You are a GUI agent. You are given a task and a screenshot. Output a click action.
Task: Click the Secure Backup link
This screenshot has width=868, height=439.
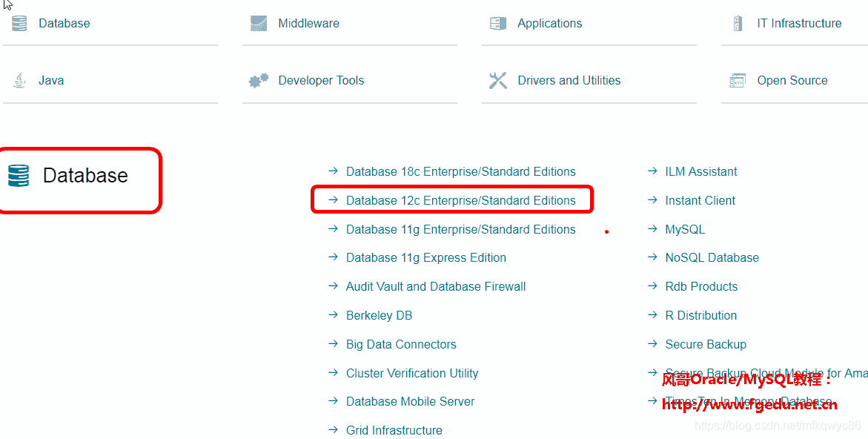click(706, 344)
